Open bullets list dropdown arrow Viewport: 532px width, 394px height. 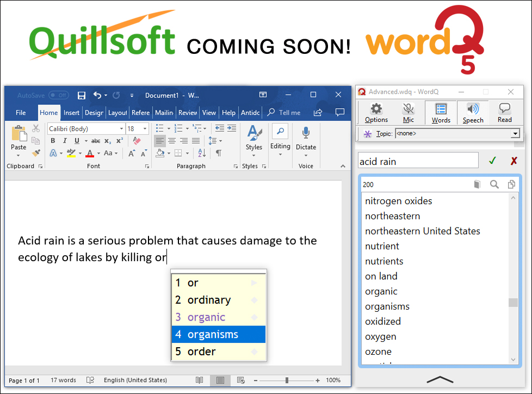point(169,128)
